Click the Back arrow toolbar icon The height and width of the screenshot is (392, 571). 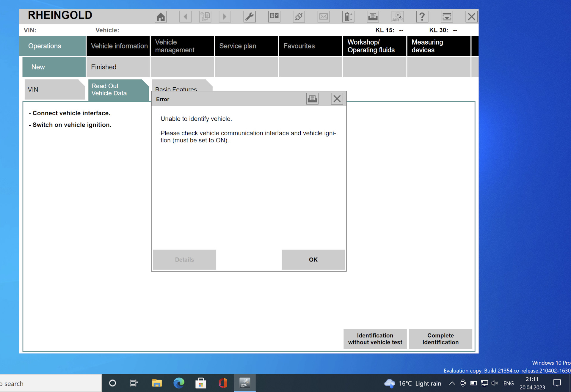pyautogui.click(x=185, y=17)
